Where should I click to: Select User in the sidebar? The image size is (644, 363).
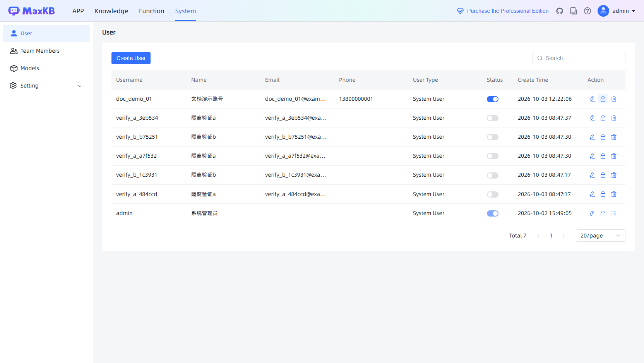pyautogui.click(x=46, y=33)
